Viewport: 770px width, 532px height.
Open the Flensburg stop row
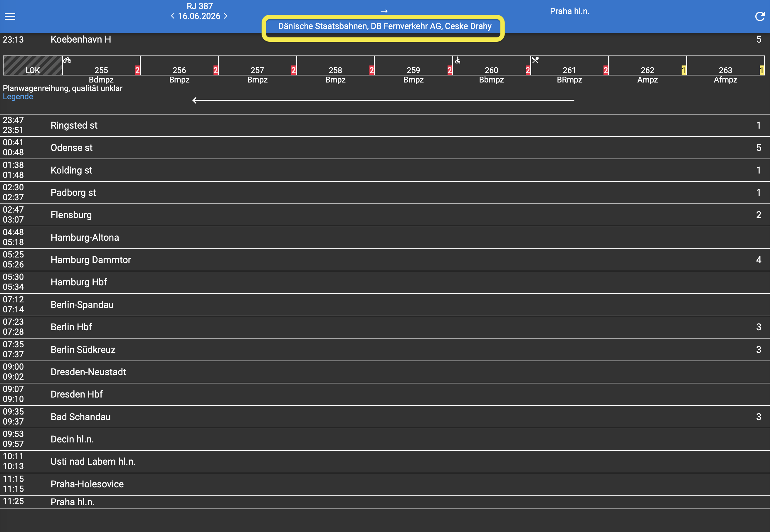click(71, 215)
